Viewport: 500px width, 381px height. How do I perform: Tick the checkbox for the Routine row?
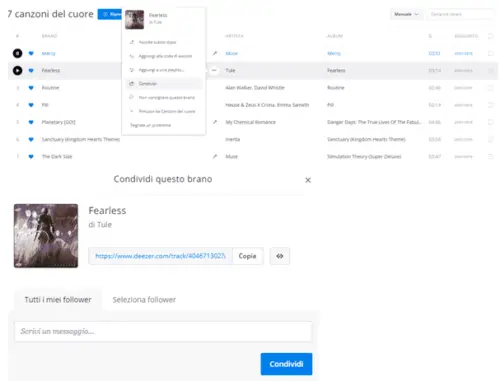tap(490, 88)
